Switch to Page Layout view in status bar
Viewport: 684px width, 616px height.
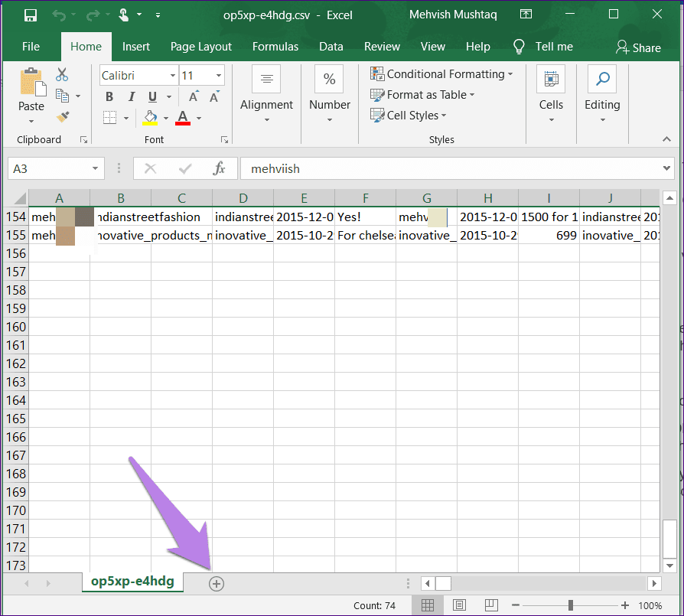coord(459,605)
